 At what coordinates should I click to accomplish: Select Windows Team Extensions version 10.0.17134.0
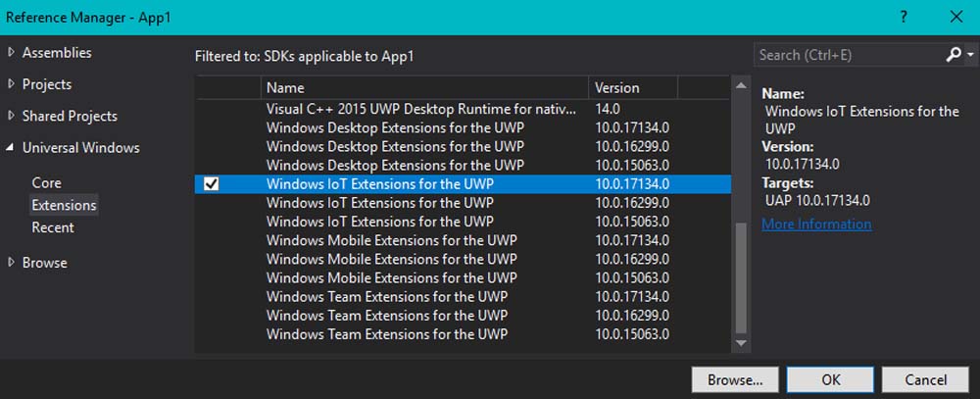(463, 296)
